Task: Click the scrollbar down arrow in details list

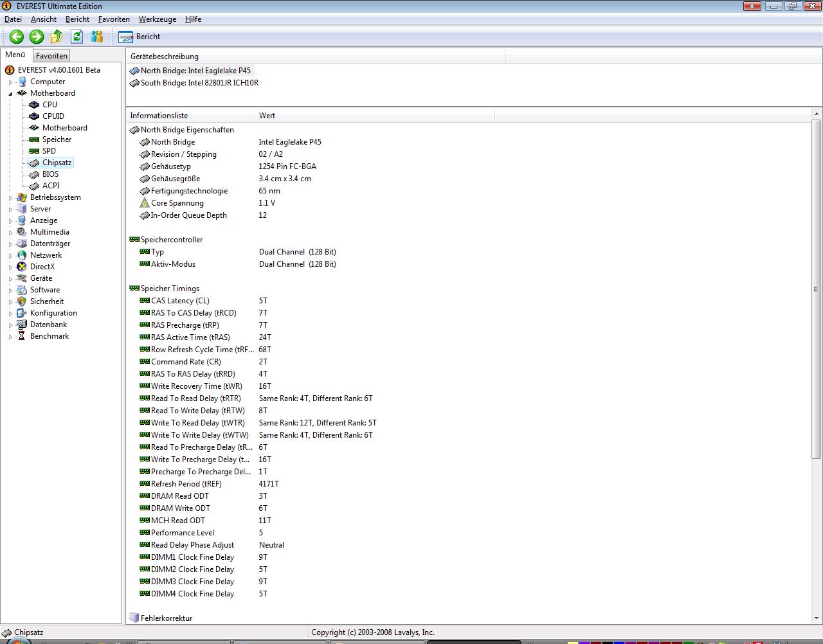Action: tap(817, 618)
